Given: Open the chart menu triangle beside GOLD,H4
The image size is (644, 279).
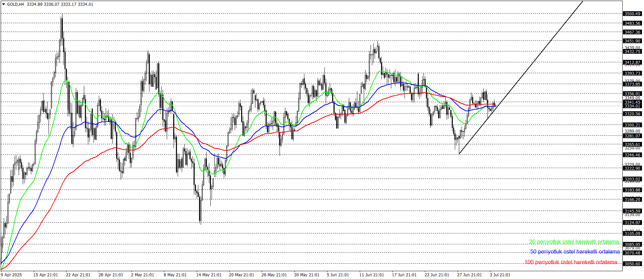Looking at the screenshot, I should click(4, 4).
